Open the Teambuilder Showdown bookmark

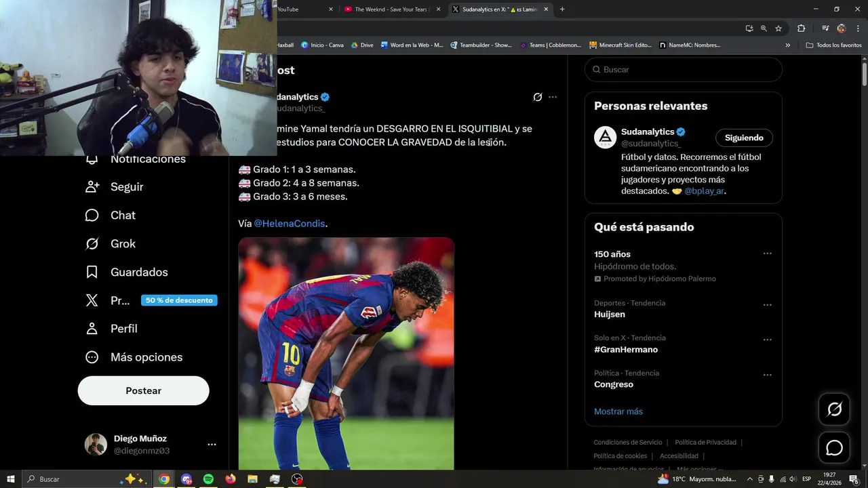tap(481, 45)
